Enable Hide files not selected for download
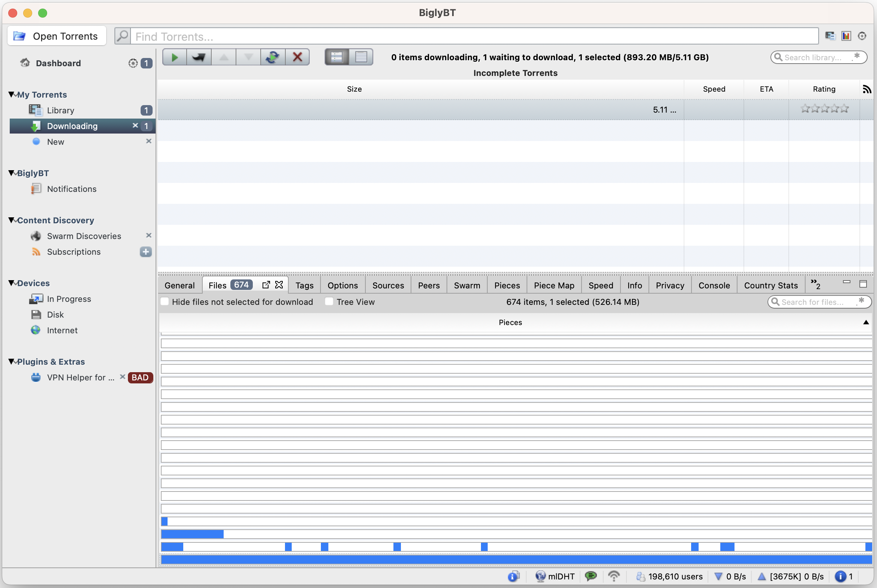The height and width of the screenshot is (588, 877). tap(165, 301)
